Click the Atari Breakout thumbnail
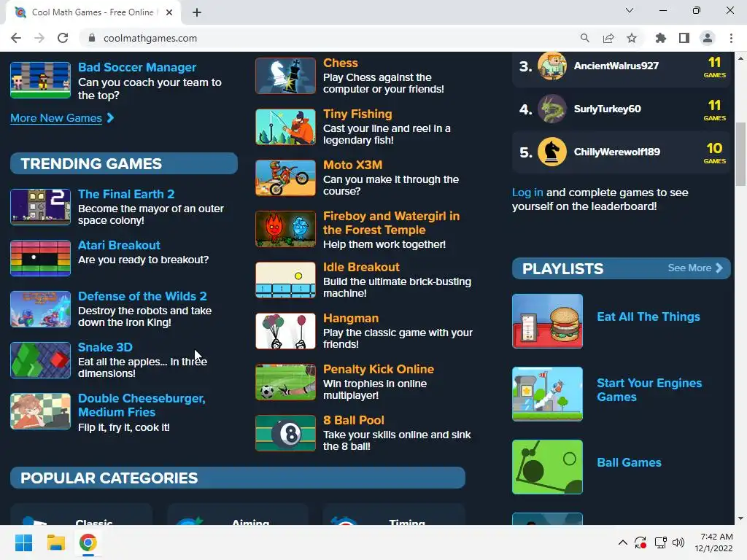The height and width of the screenshot is (560, 747). 41,258
